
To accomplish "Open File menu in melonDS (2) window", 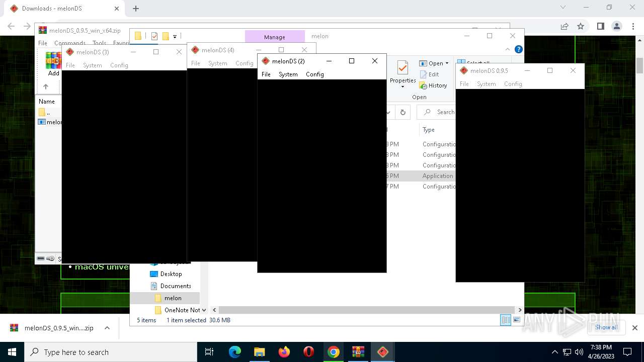I will [x=266, y=74].
